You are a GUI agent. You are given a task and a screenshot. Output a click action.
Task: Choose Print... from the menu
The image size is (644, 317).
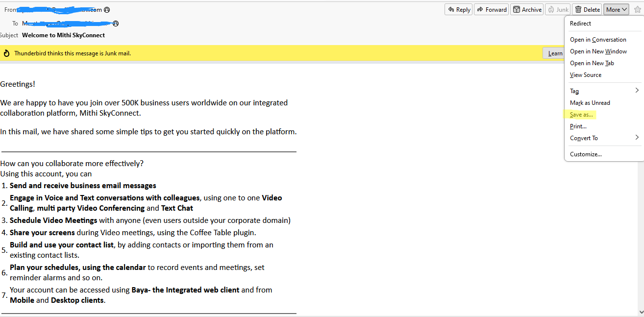point(603,126)
